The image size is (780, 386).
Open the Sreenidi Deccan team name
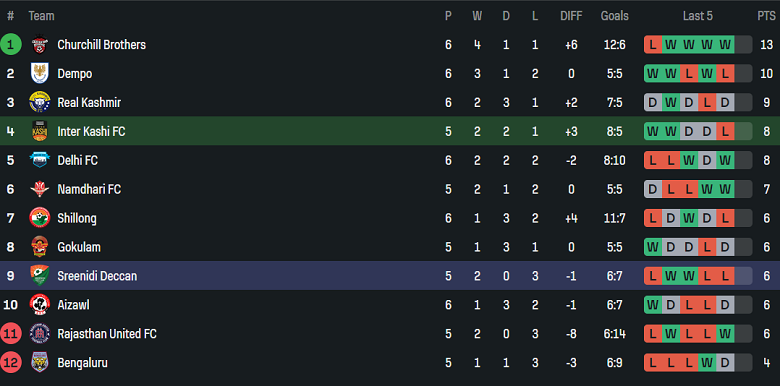(x=97, y=276)
